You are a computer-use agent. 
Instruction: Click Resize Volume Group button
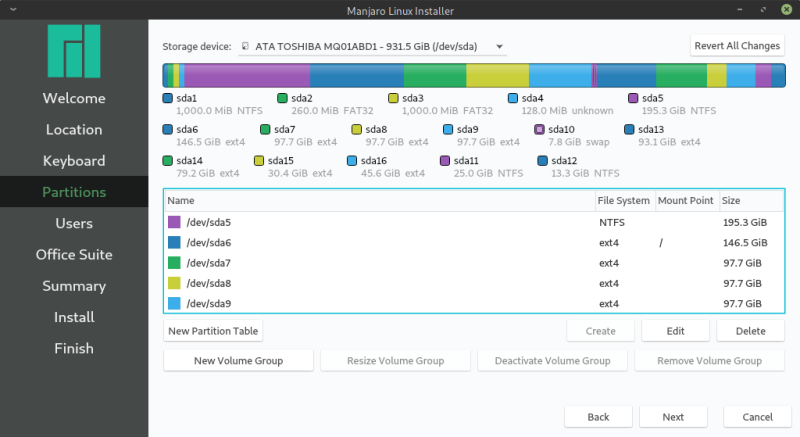click(395, 361)
